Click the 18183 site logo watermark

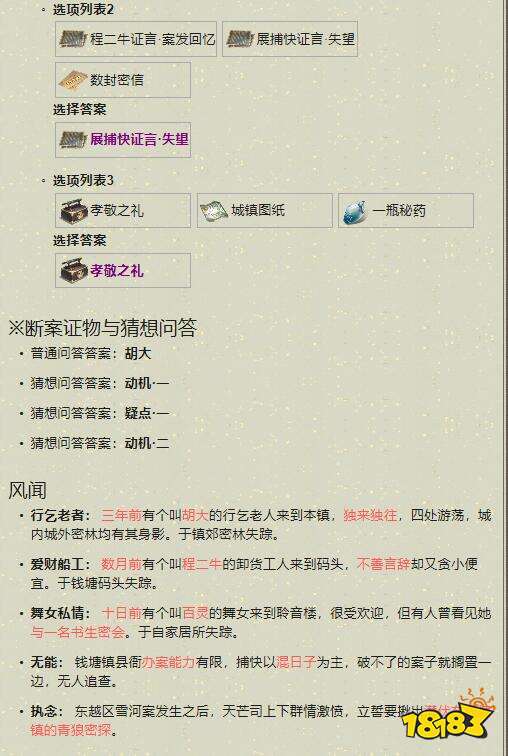pos(448,716)
